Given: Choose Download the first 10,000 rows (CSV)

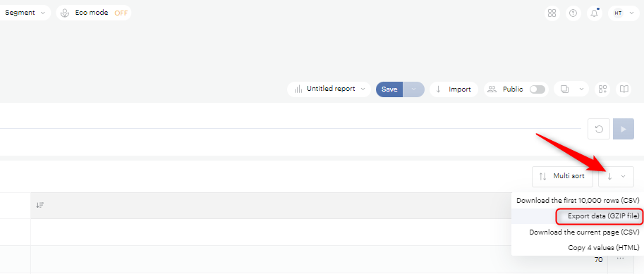Looking at the screenshot, I should pyautogui.click(x=578, y=201).
